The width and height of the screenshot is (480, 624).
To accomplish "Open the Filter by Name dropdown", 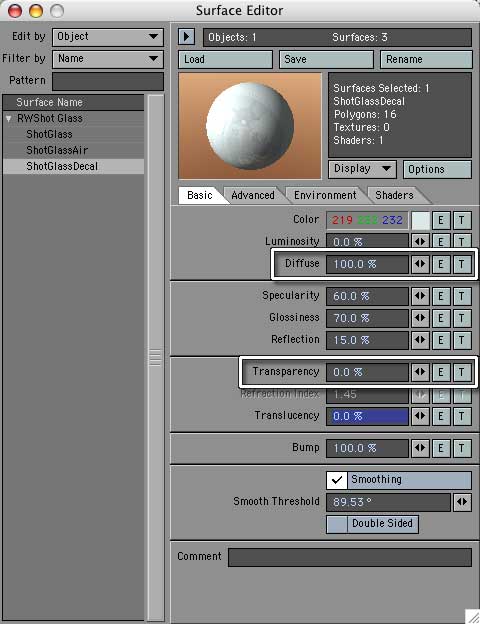I will [x=108, y=59].
